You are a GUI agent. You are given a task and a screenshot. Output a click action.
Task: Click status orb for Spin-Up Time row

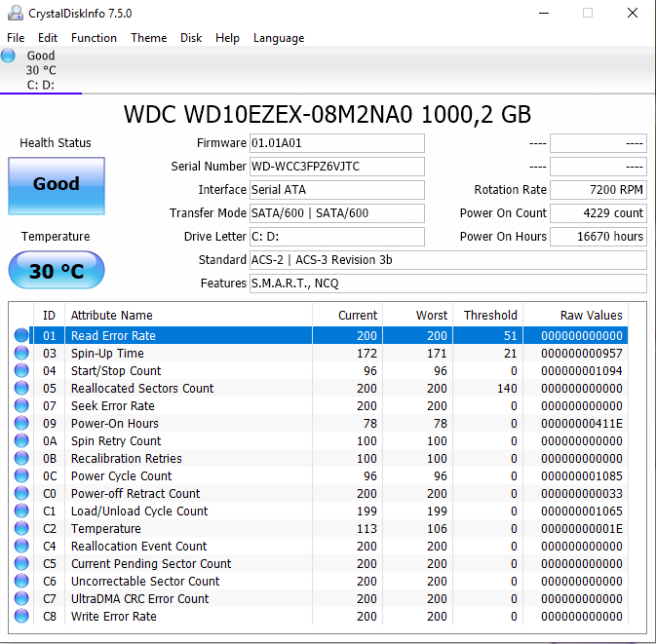pos(21,353)
